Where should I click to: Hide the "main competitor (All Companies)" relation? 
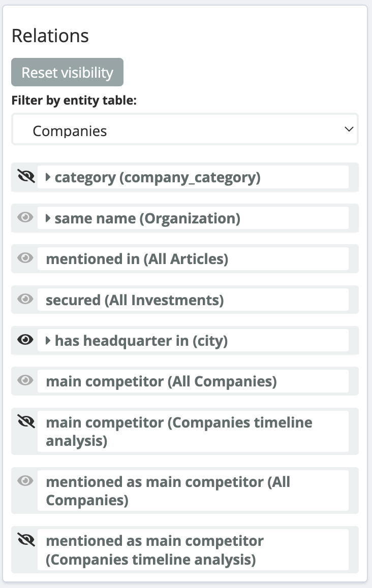click(x=25, y=380)
